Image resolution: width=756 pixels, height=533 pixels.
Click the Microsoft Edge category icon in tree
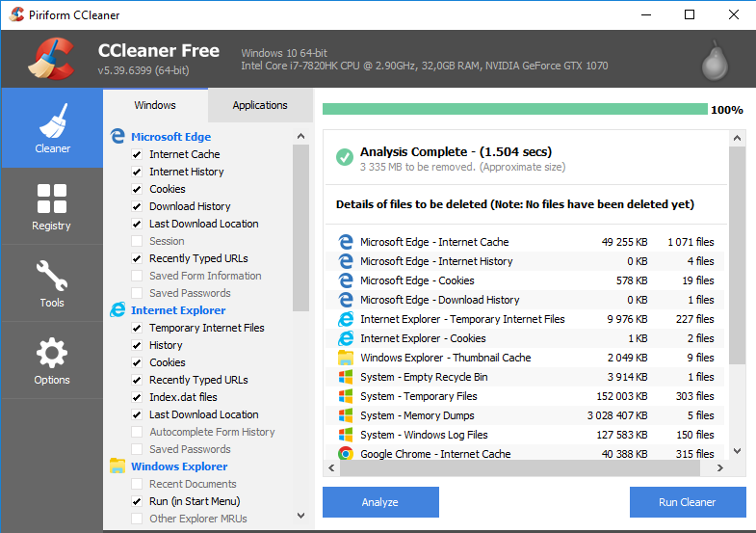117,137
